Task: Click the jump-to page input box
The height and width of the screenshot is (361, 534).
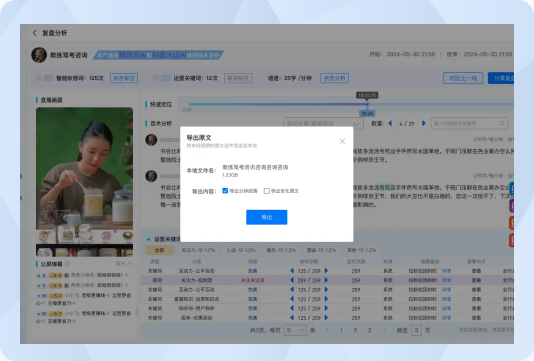Action: [x=416, y=330]
